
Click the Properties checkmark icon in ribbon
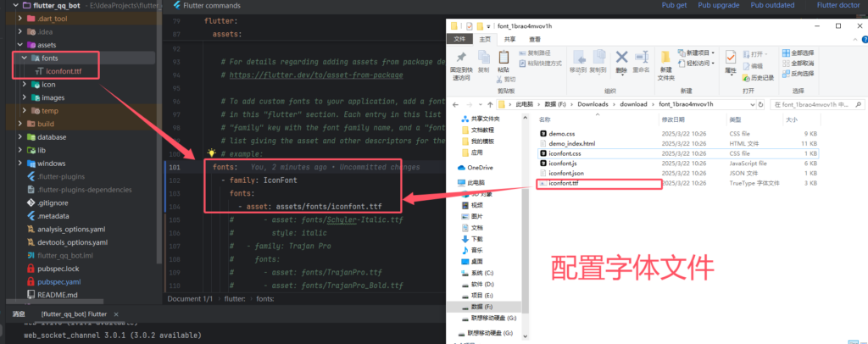(731, 57)
